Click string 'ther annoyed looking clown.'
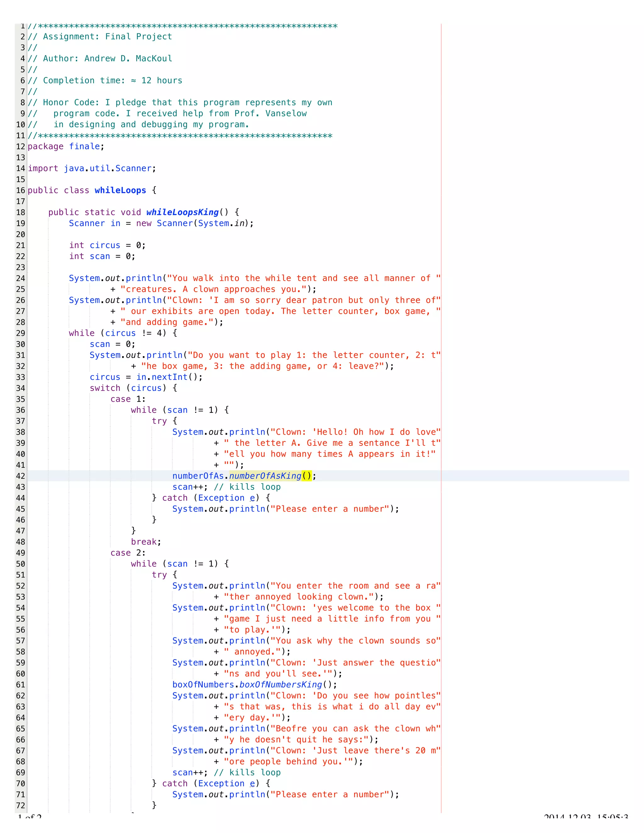 tap(299, 597)
